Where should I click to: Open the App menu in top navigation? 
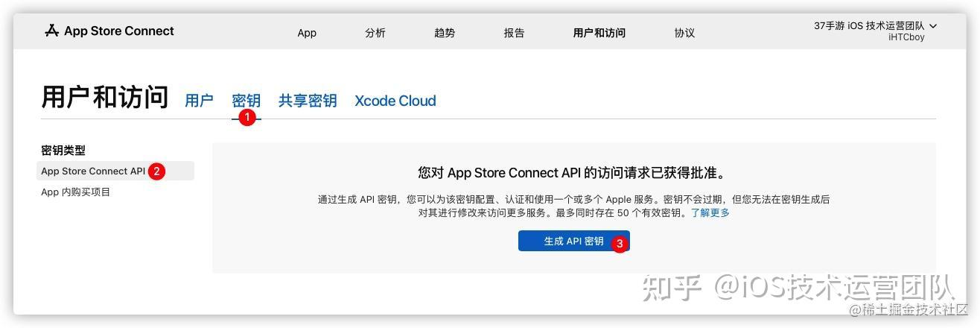pyautogui.click(x=307, y=33)
